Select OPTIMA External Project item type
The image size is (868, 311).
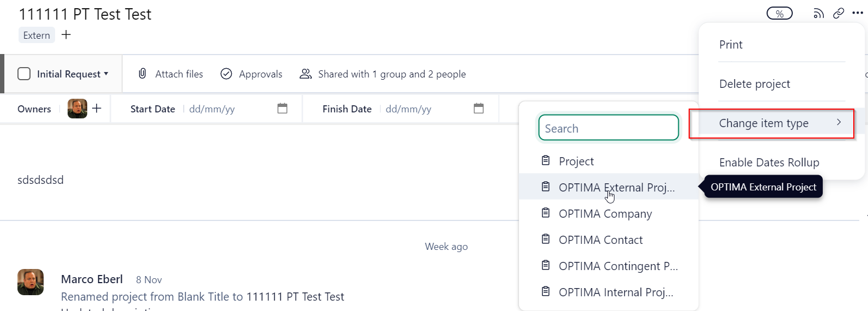tap(616, 188)
